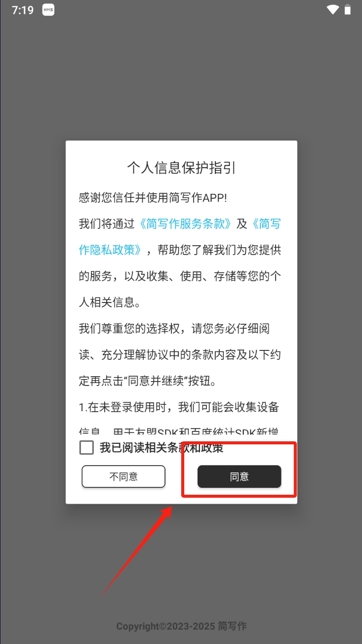
Task: Click the red arrow annotation below the dialog
Action: [136, 550]
